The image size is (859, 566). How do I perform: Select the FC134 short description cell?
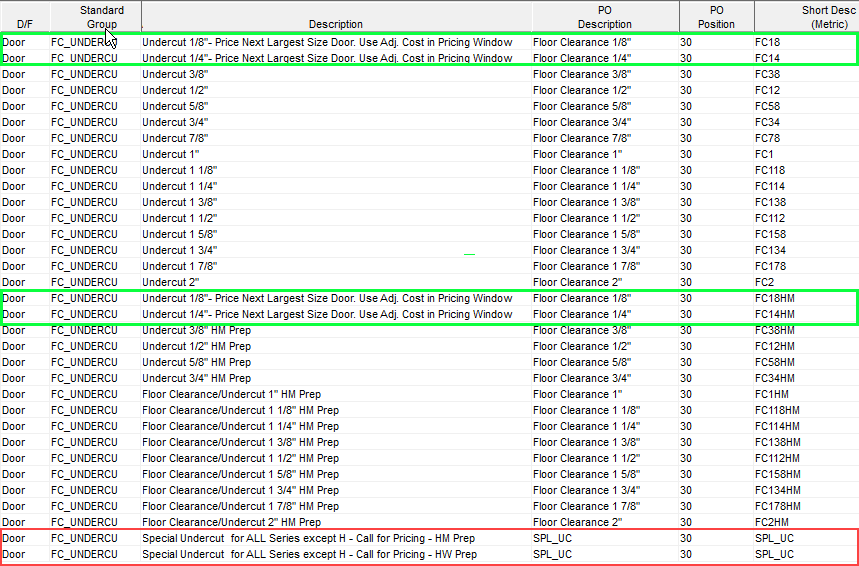point(805,250)
